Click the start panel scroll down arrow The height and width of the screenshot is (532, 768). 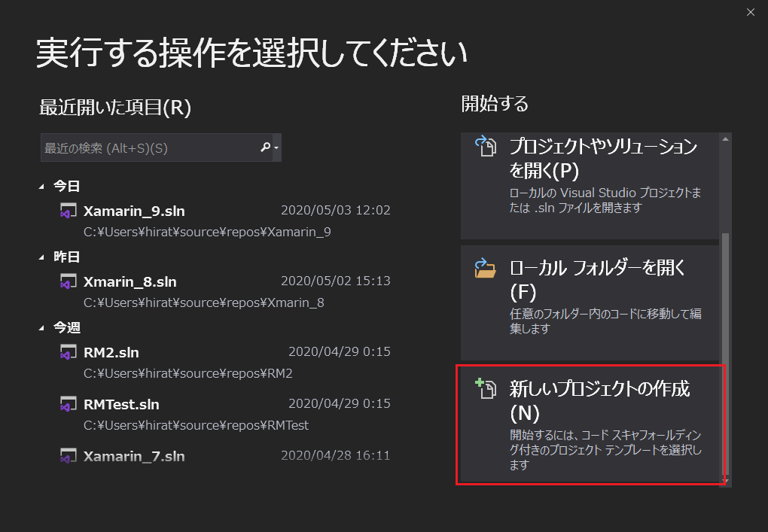point(727,481)
